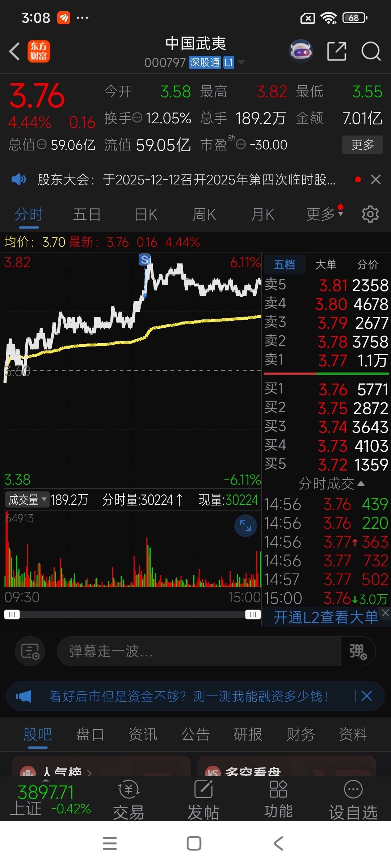This screenshot has height=868, width=391.
Task: Tap the megaphone promo icon
Action: tap(24, 696)
